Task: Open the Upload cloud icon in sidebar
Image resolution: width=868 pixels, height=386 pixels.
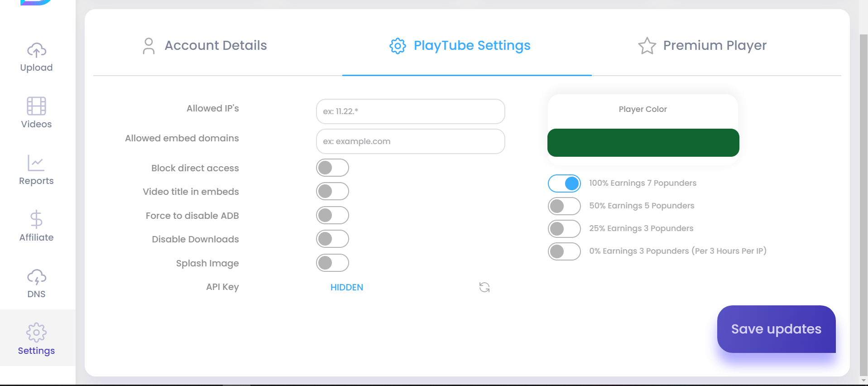Action: (x=36, y=50)
